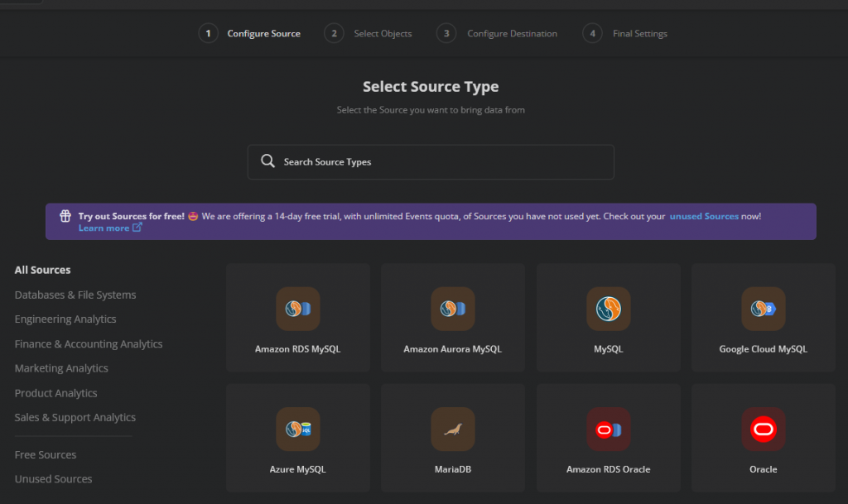Image resolution: width=848 pixels, height=504 pixels.
Task: Filter by Finance & Accounting Analytics
Action: [89, 344]
